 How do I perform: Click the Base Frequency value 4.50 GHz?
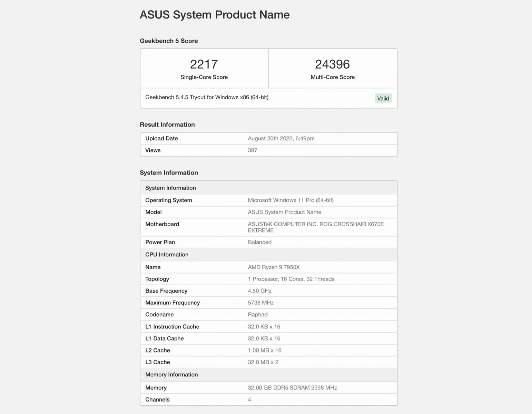pos(259,291)
